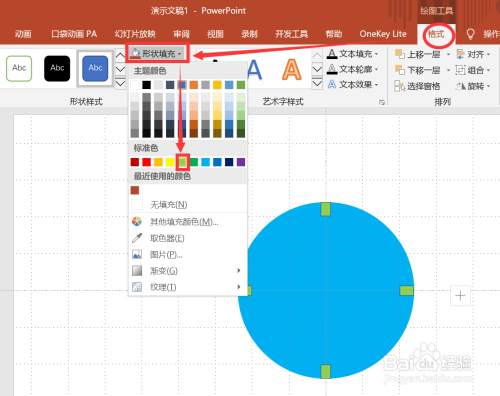
Task: Expand the 上移一层 dropdown arrow
Action: point(448,54)
